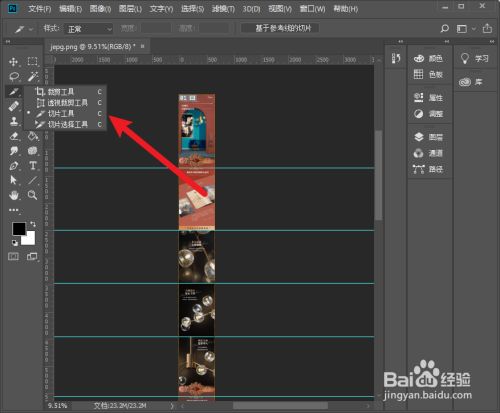Select the Eraser tool
Viewport: 500px width, 413px height.
pyautogui.click(x=14, y=136)
